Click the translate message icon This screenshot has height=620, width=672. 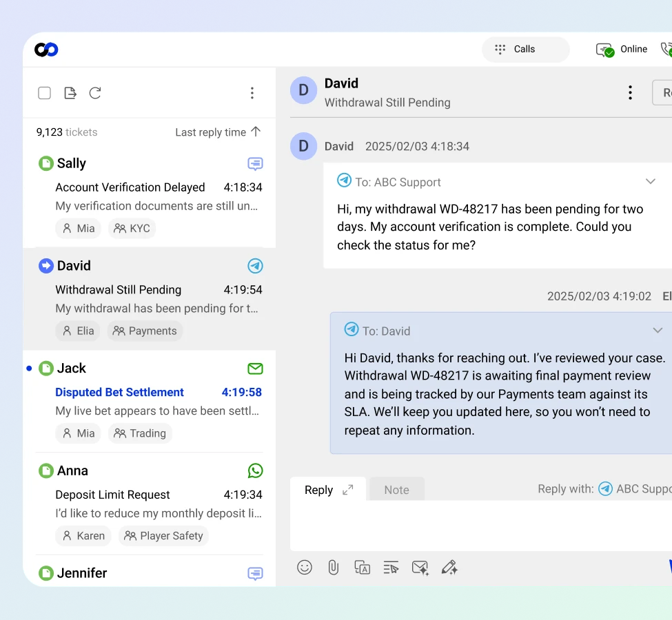(x=362, y=567)
